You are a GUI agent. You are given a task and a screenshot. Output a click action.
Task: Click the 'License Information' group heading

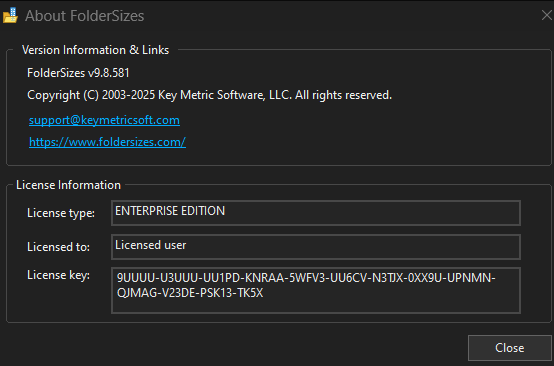pyautogui.click(x=69, y=185)
